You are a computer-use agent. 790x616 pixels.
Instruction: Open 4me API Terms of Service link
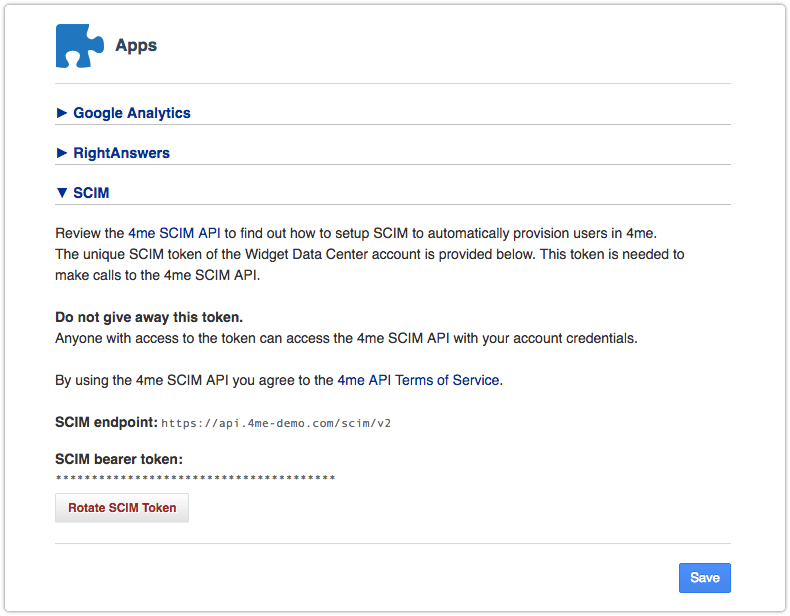(x=418, y=380)
